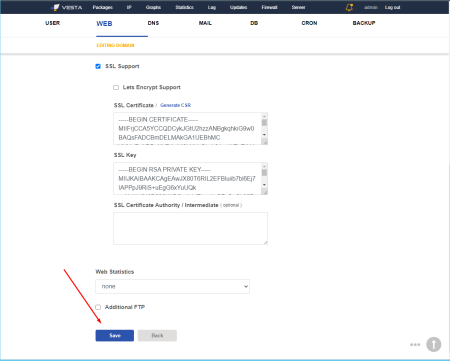Uncheck SSL Support checkbox
The image size is (450, 361).
98,66
